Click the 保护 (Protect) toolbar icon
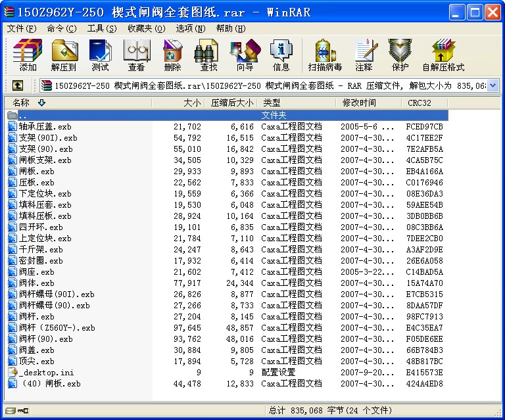505x420 pixels. click(x=400, y=55)
